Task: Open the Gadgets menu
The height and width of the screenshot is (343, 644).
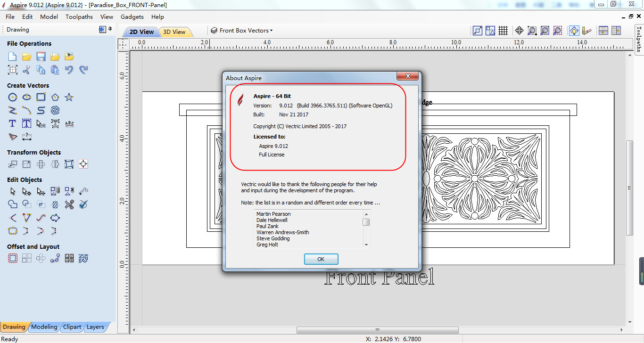Action: point(132,17)
